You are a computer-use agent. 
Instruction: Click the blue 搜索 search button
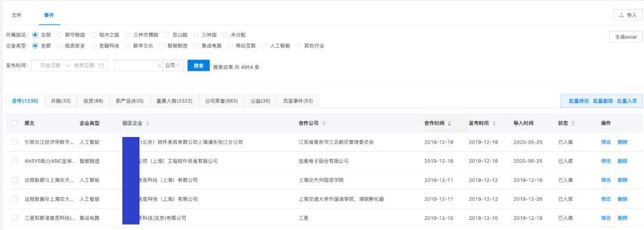tap(199, 66)
